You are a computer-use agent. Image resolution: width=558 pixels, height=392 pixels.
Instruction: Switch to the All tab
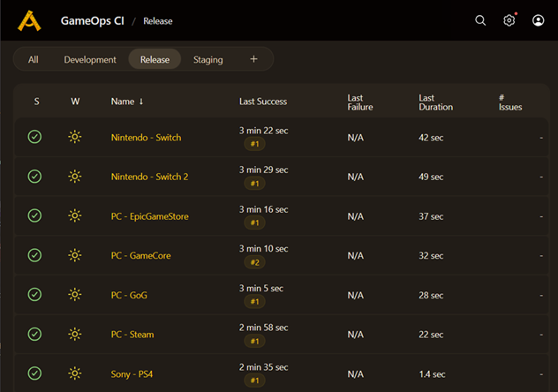[33, 59]
